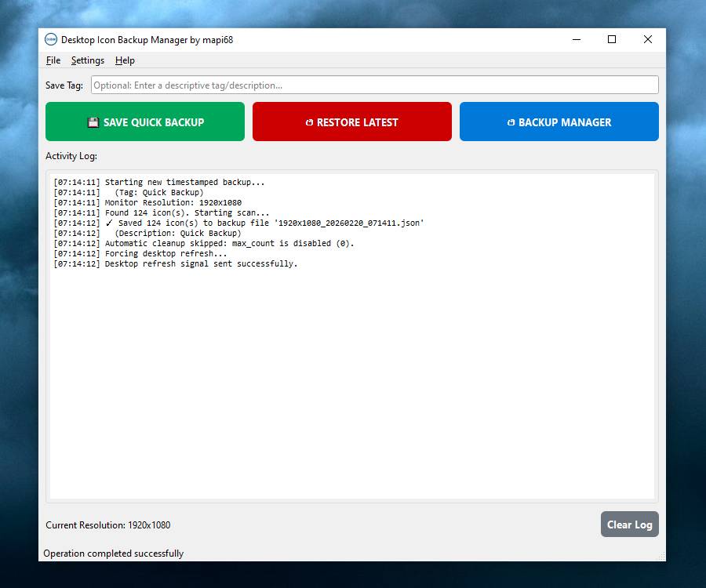Click the Current Resolution 1920x1080 label
The height and width of the screenshot is (588, 706).
coord(108,525)
